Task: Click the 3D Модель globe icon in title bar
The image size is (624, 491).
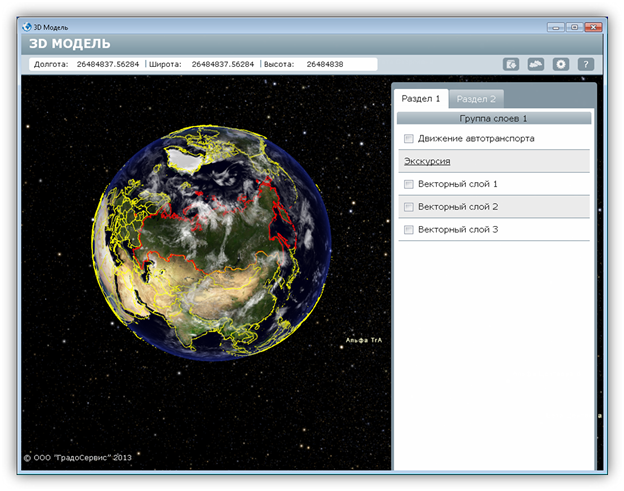Action: [x=26, y=26]
